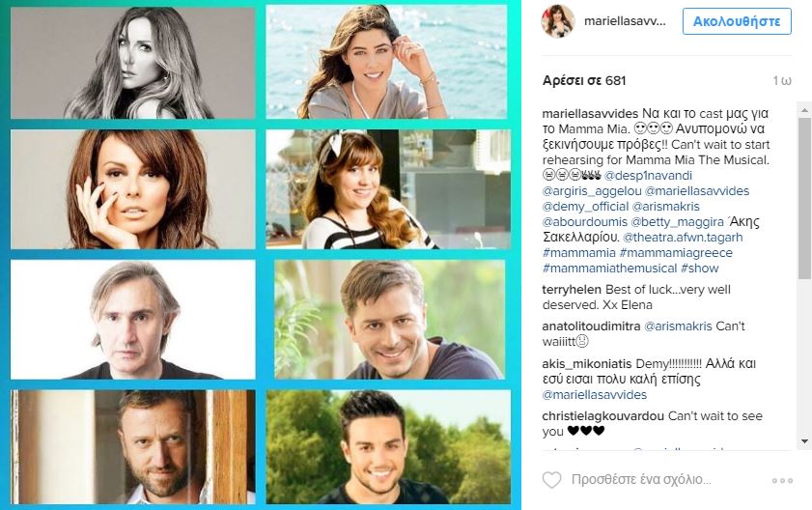Click the black-and-white woman portrait thumbnail
The width and height of the screenshot is (812, 510).
(133, 63)
